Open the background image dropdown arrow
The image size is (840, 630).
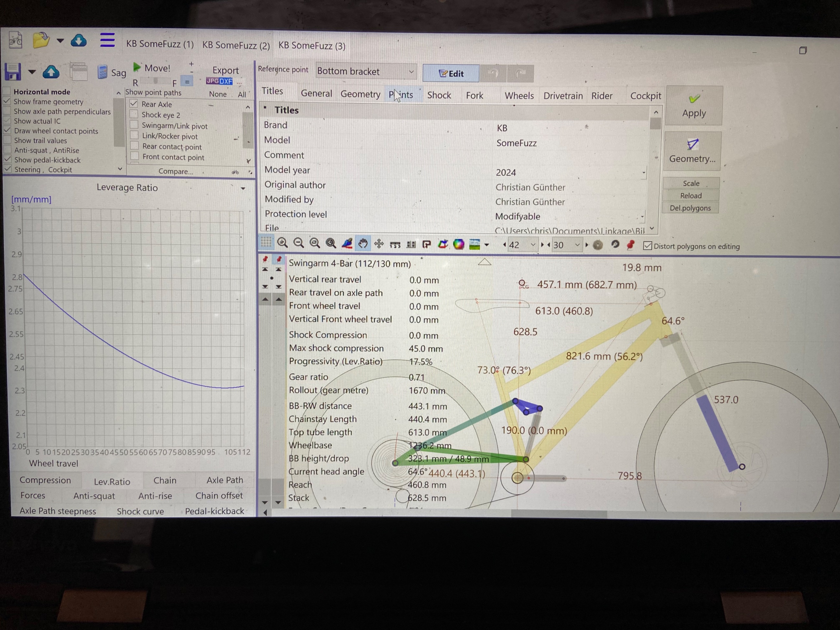[x=487, y=245]
